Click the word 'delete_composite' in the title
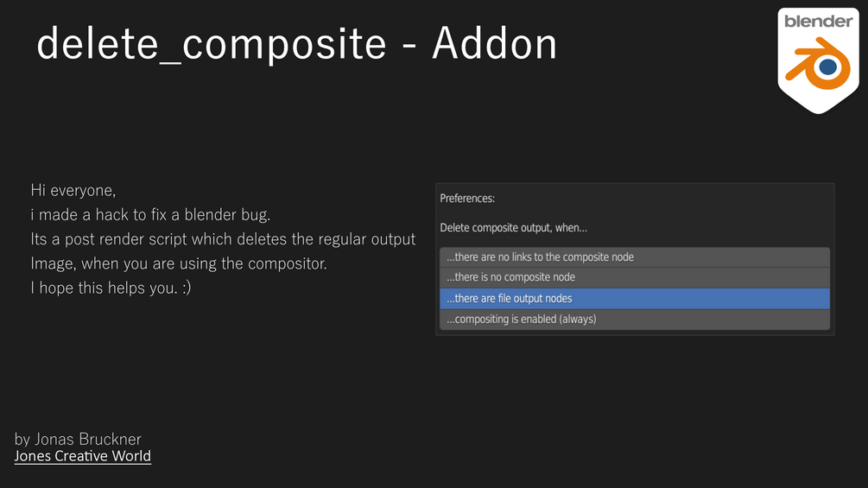Viewport: 868px width, 488px height. pyautogui.click(x=211, y=44)
